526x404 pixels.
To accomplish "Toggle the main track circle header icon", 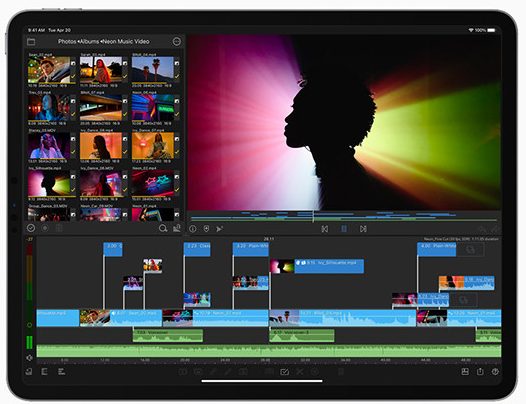I will pos(30,325).
